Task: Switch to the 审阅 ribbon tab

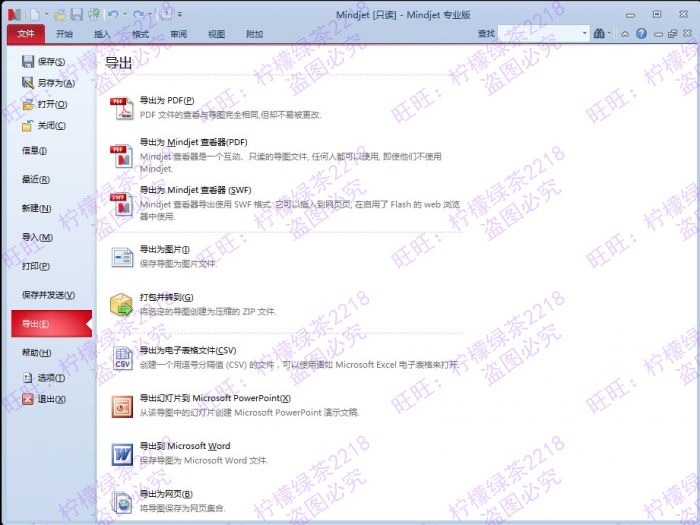Action: [x=179, y=34]
